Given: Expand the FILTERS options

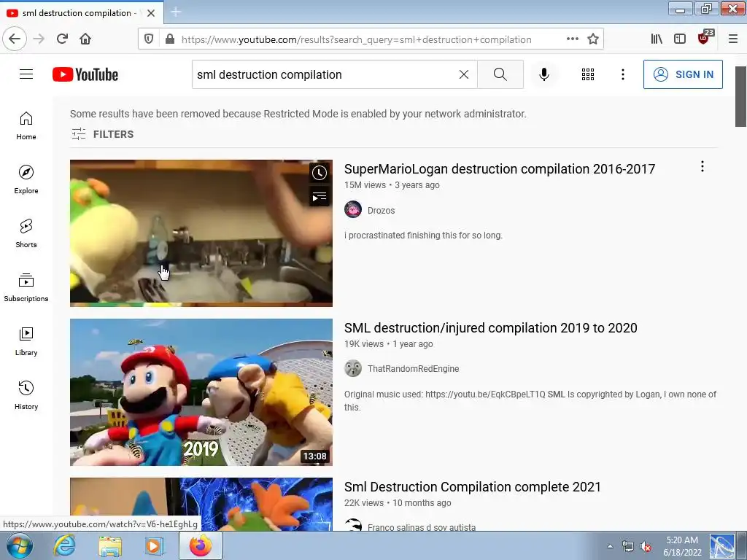Looking at the screenshot, I should (x=102, y=134).
